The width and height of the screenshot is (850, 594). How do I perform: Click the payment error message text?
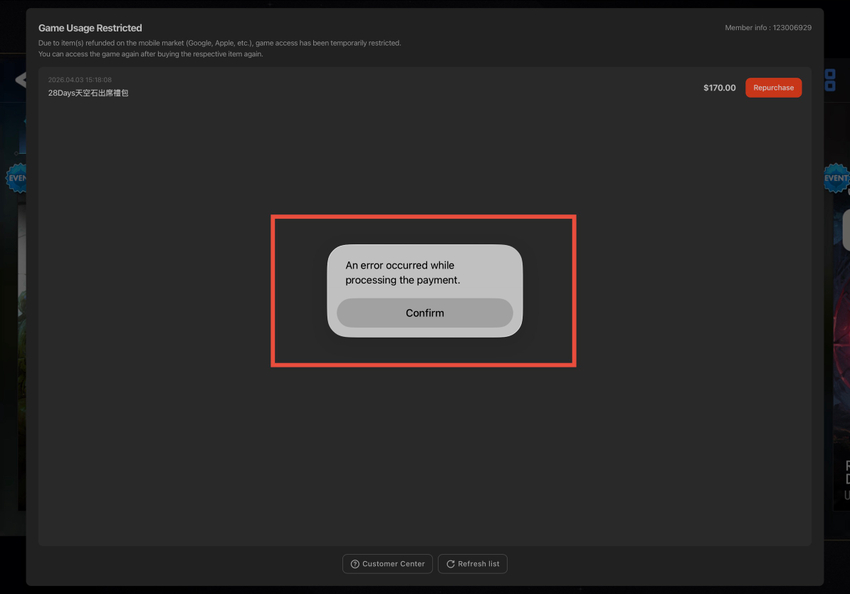coord(402,273)
